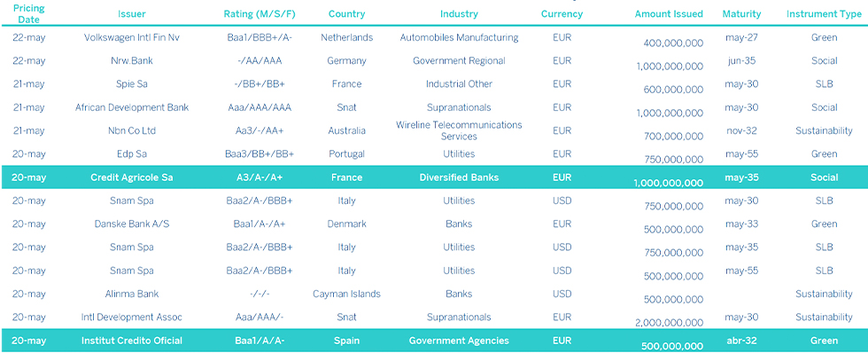Select the African Development Bank issuer cell
Viewport: 868px width, 353px height.
[132, 107]
